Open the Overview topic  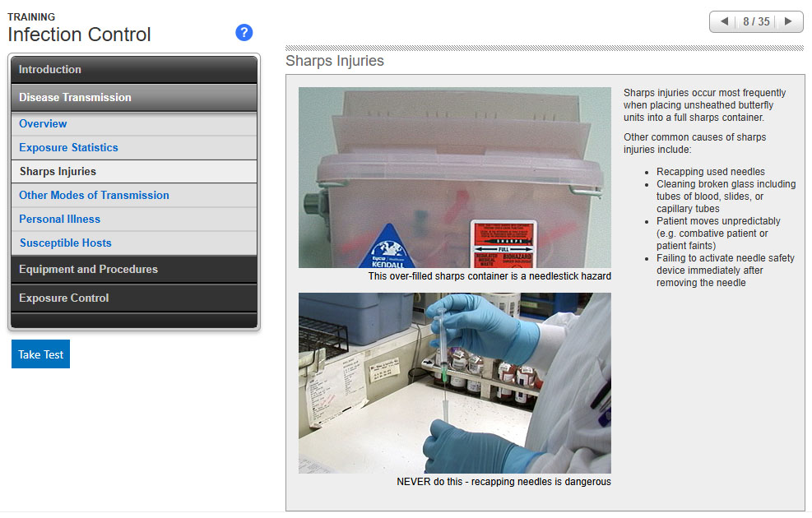tap(44, 124)
